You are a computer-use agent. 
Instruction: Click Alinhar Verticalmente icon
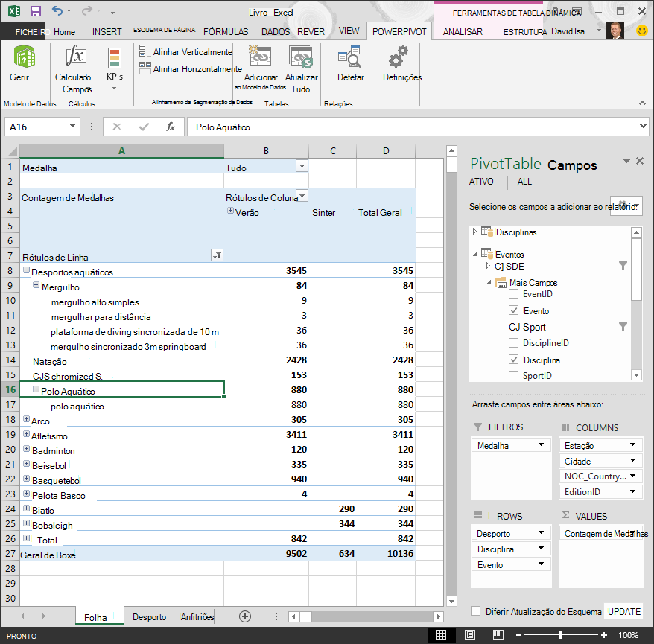143,51
